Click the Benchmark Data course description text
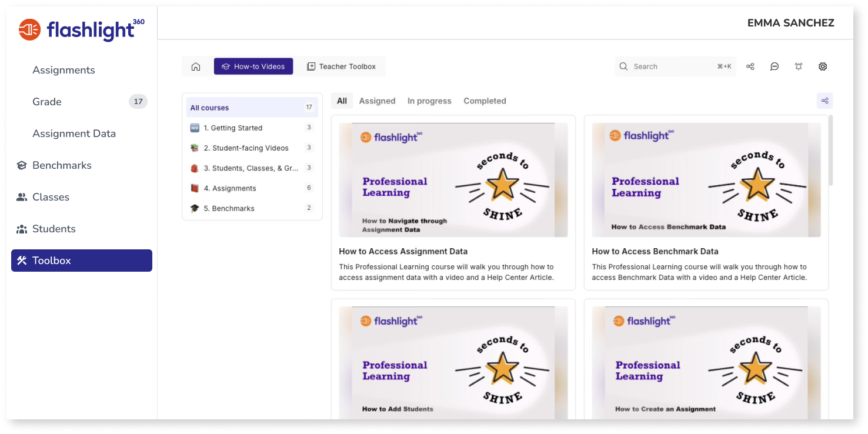Viewport: 868px width, 434px height. pyautogui.click(x=699, y=272)
